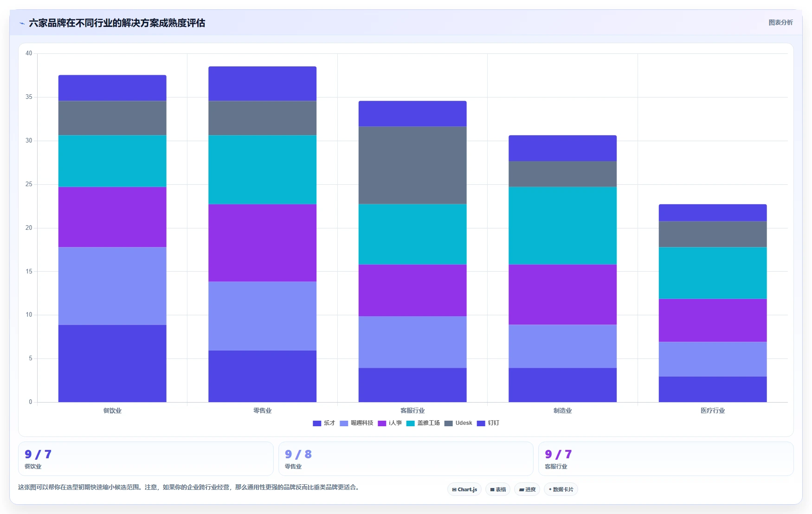Viewport: 812px width, 514px height.
Task: Click the light-blue 喔趣科技 segment in 餐饮业 bar
Action: click(x=112, y=286)
